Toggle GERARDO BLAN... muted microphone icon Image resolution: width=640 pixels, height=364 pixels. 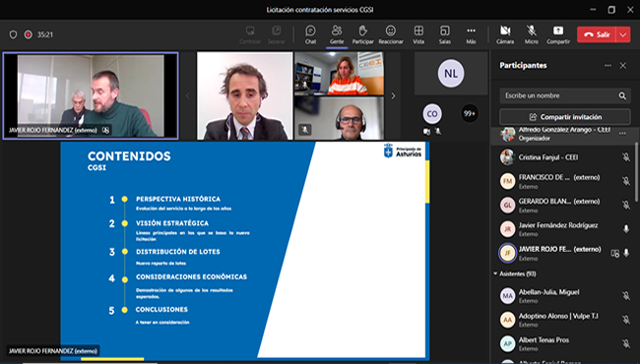[x=626, y=205]
